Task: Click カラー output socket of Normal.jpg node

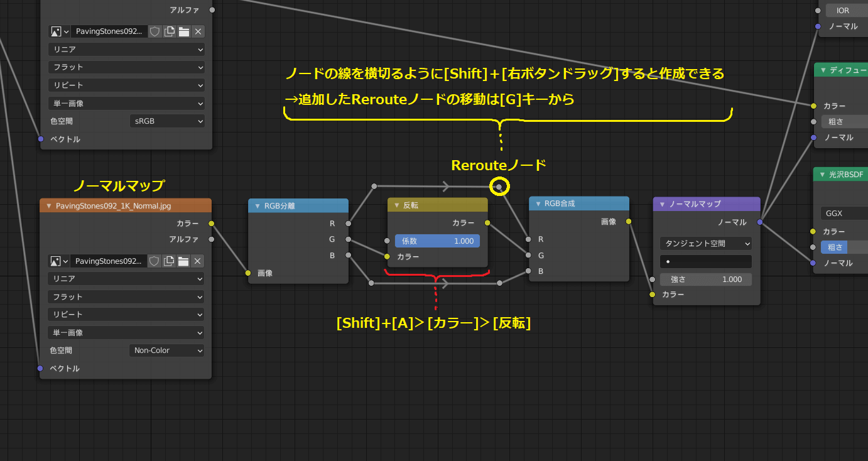Action: tap(212, 223)
